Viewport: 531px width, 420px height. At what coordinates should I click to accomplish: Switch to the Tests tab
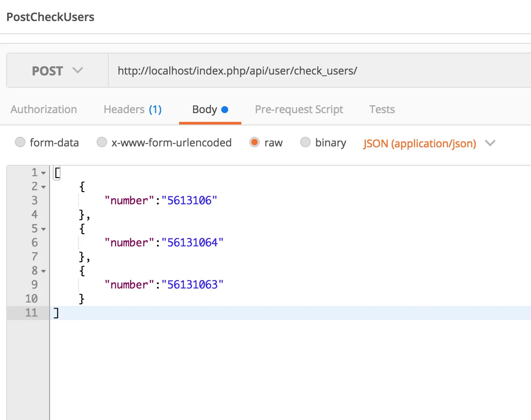(382, 110)
